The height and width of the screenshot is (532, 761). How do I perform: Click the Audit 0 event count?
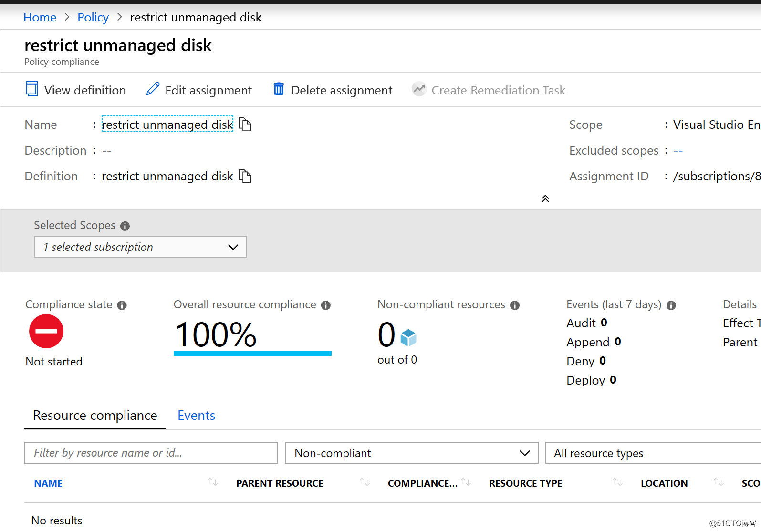pos(587,323)
